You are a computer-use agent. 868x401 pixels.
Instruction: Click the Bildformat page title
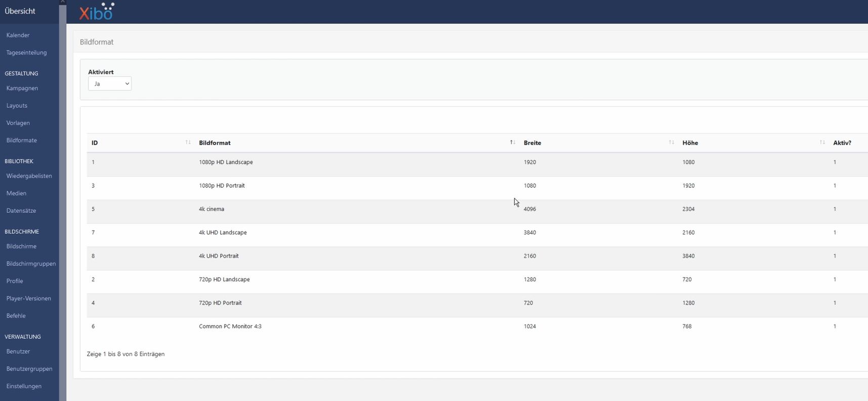click(97, 42)
